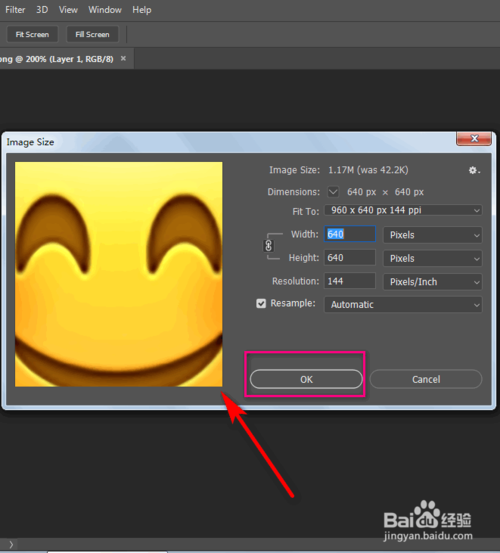Click the Fill Screen button

pos(92,34)
